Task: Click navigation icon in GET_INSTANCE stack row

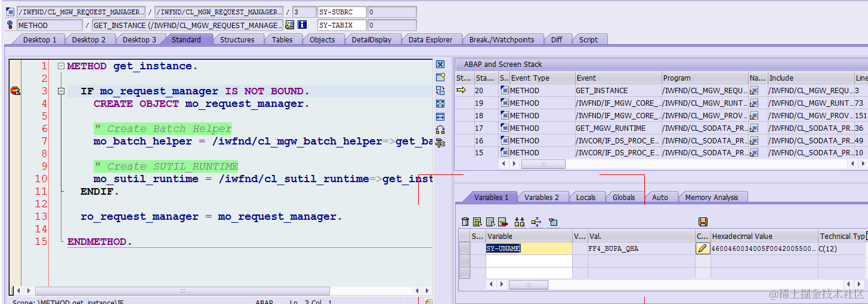Action: pos(753,90)
